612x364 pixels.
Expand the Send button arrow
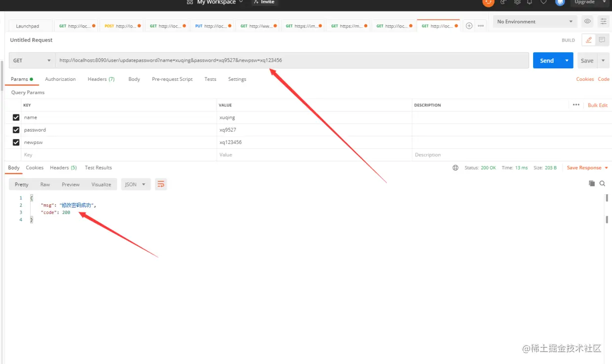click(x=567, y=61)
